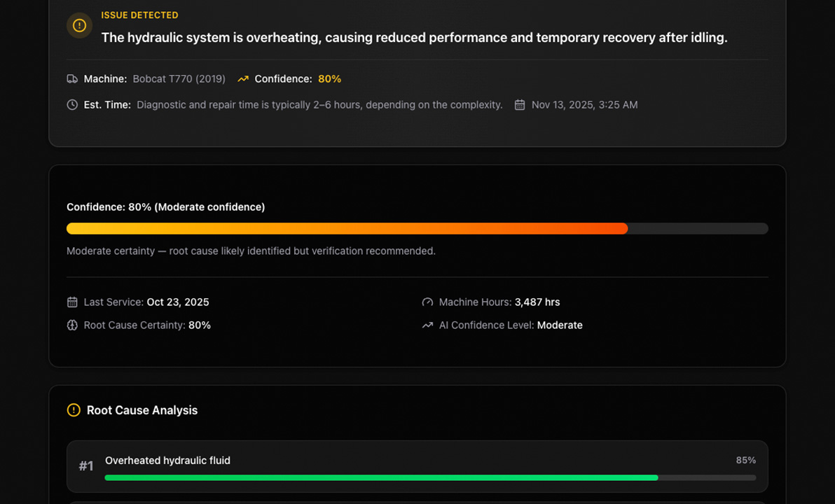The width and height of the screenshot is (835, 504).
Task: Open the Bobcat T770 (2019) machine link
Action: coord(179,79)
